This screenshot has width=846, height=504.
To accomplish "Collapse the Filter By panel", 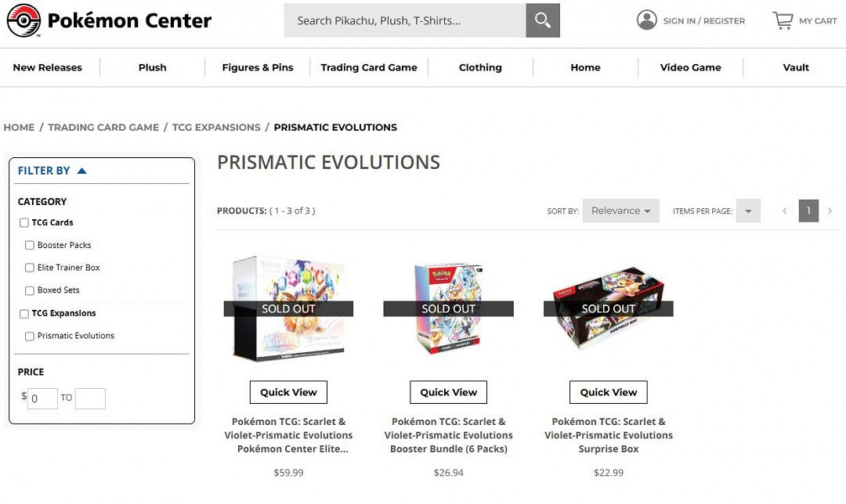I will pyautogui.click(x=81, y=171).
